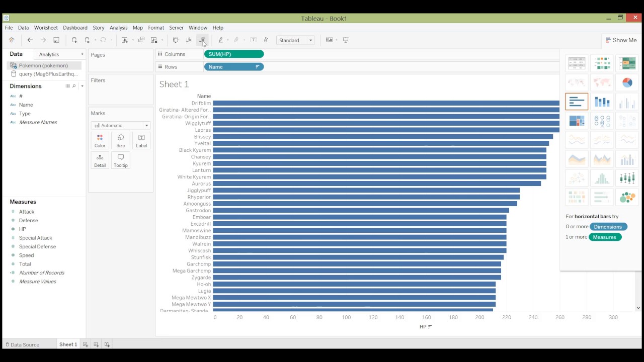Pick the text table option in Show Me

[577, 63]
